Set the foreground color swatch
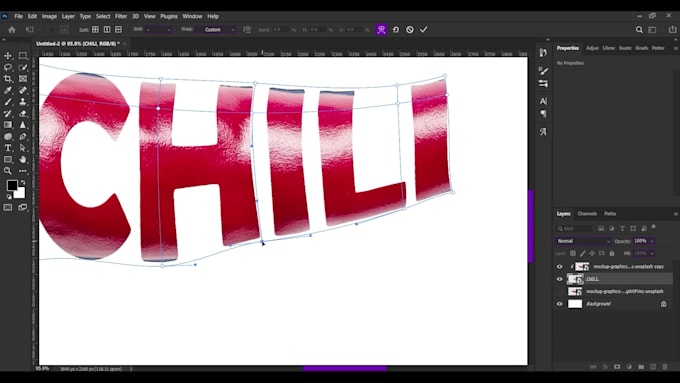 click(x=11, y=185)
